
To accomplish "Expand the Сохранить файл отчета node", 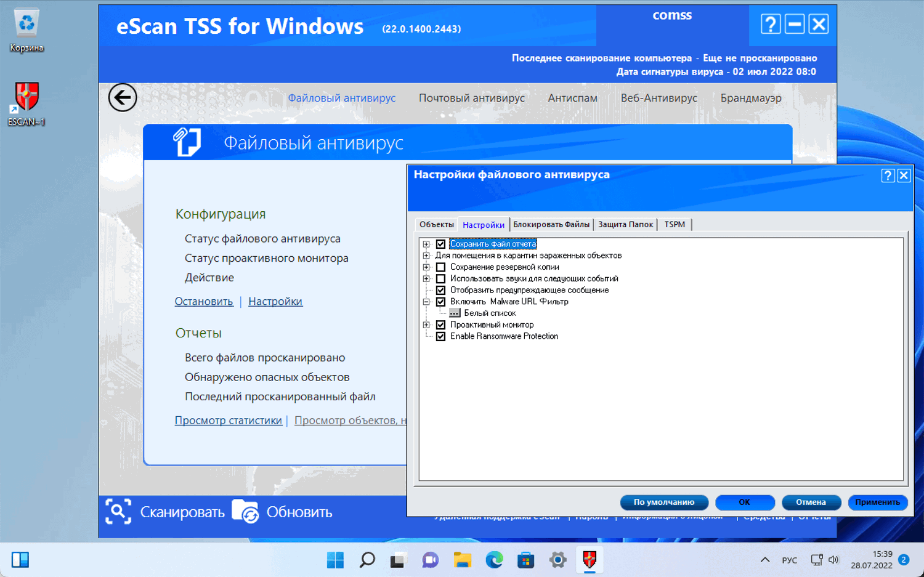I will (x=426, y=244).
